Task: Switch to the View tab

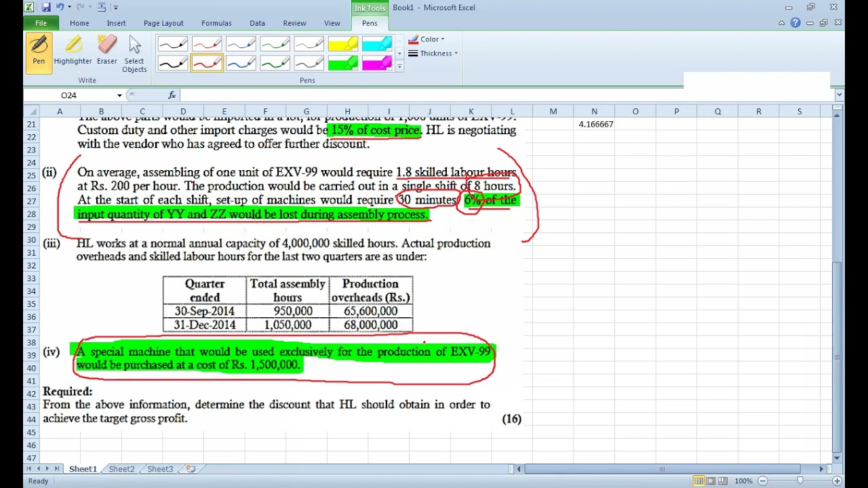Action: tap(332, 23)
